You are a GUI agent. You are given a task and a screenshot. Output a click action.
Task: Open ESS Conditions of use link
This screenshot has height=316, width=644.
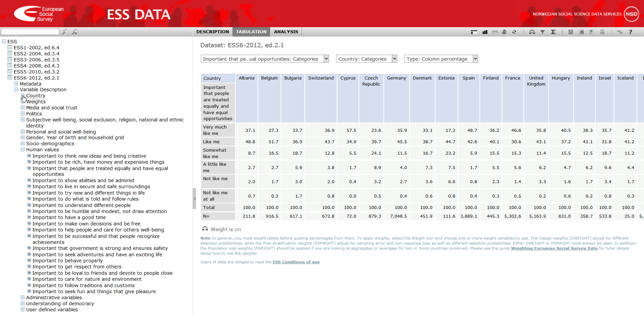pyautogui.click(x=296, y=262)
